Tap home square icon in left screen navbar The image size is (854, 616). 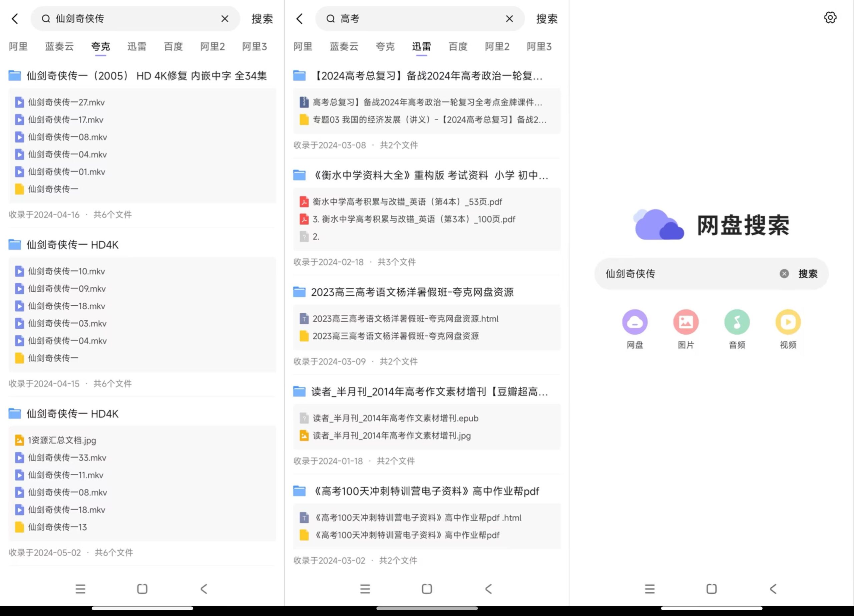pyautogui.click(x=142, y=589)
